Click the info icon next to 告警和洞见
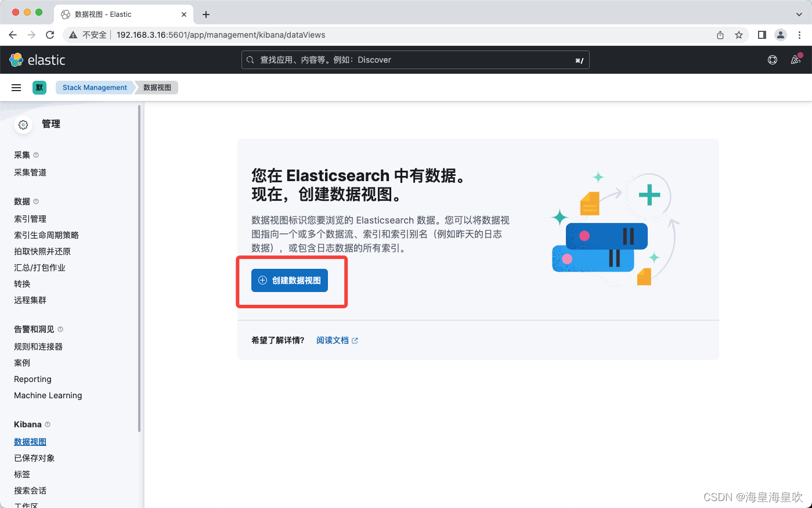Image resolution: width=812 pixels, height=508 pixels. [60, 329]
